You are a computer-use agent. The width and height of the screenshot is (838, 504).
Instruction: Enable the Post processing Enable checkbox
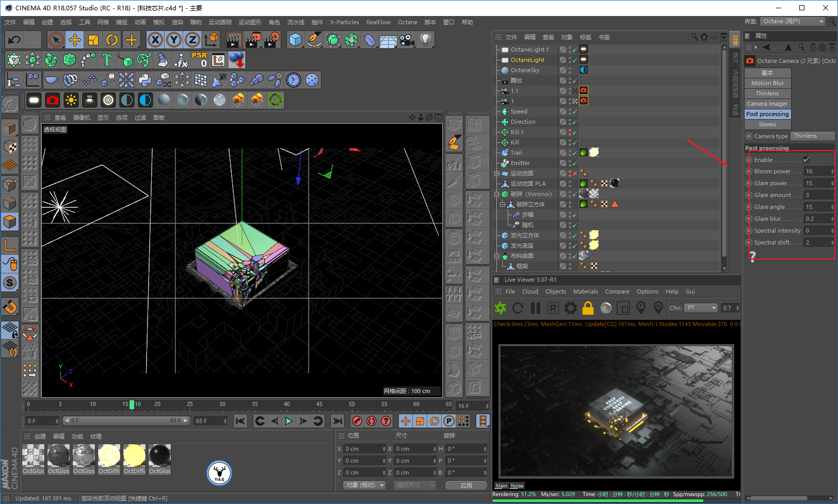pyautogui.click(x=805, y=160)
